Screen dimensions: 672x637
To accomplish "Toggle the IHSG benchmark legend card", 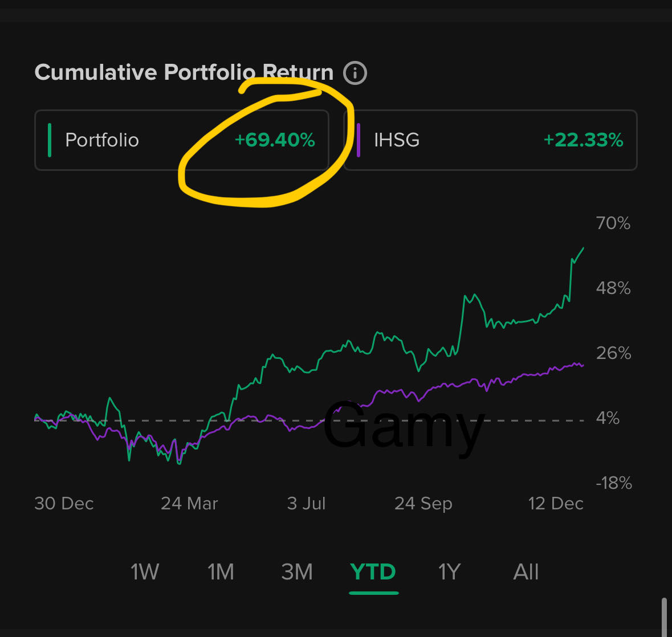I will (490, 140).
